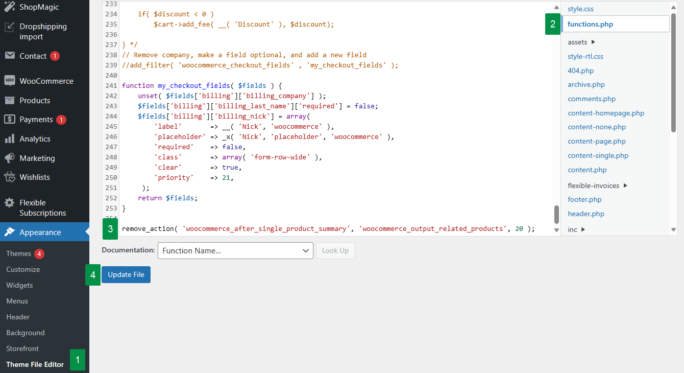Click the Dropshipping import icon

(10, 27)
